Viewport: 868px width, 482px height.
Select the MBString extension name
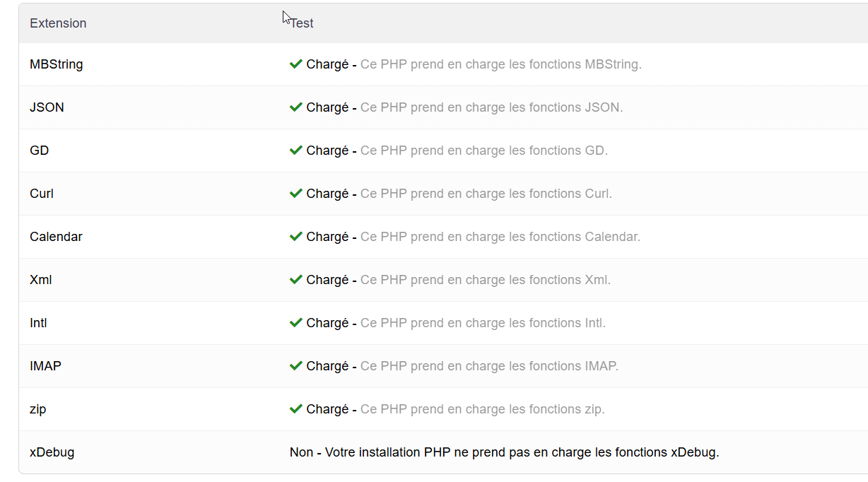click(57, 64)
